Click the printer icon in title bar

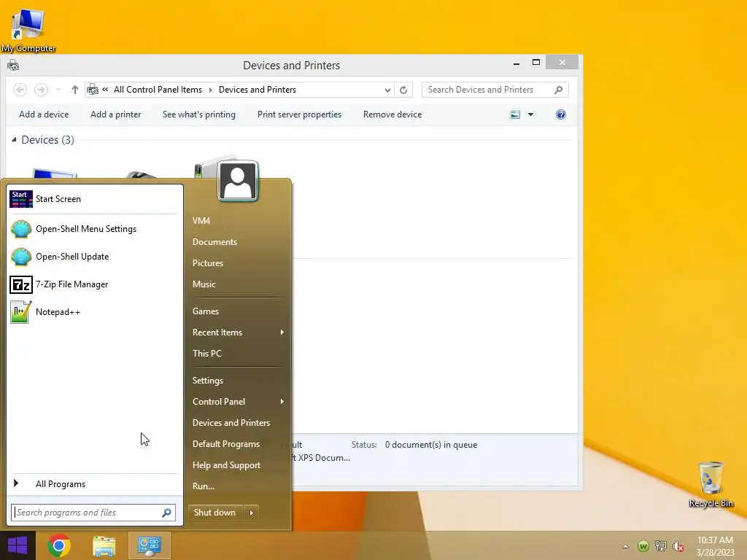point(13,65)
